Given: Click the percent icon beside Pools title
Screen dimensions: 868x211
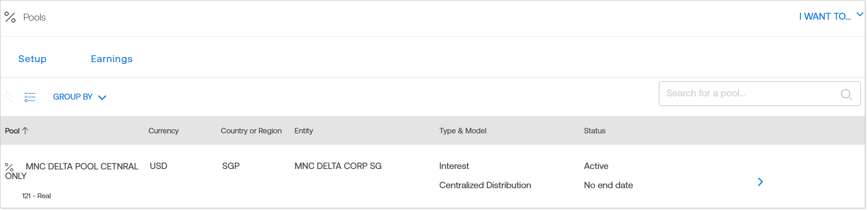Looking at the screenshot, I should coord(10,17).
